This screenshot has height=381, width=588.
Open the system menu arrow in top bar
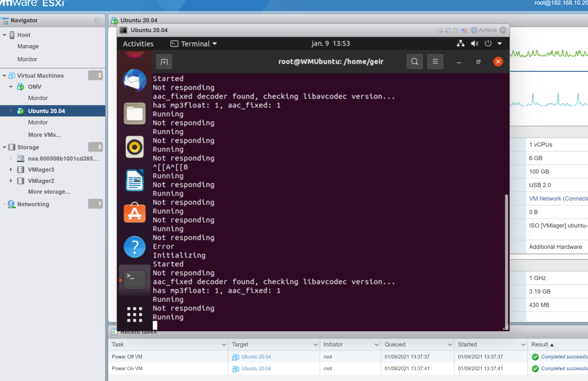(500, 43)
